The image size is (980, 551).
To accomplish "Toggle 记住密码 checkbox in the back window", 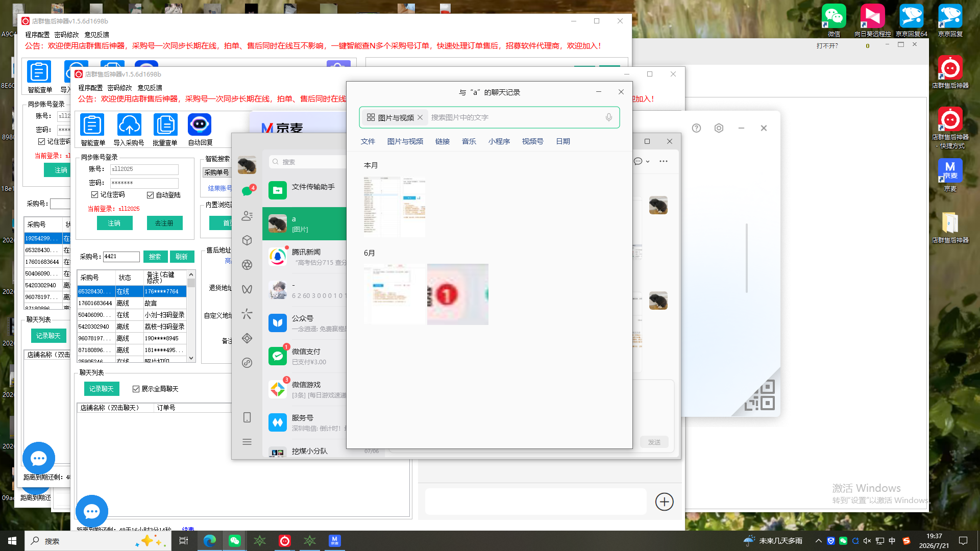I will click(41, 141).
